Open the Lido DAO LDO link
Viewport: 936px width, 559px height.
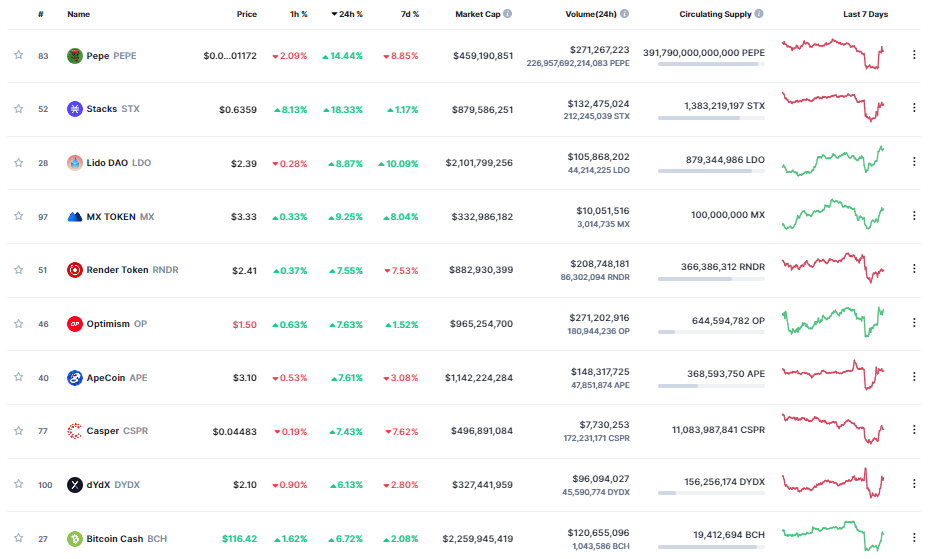(119, 162)
